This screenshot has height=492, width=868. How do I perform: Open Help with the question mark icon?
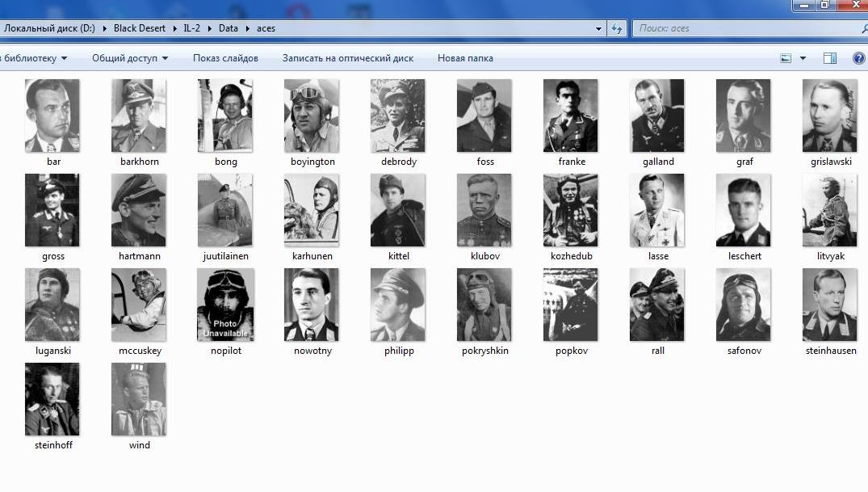click(x=858, y=58)
